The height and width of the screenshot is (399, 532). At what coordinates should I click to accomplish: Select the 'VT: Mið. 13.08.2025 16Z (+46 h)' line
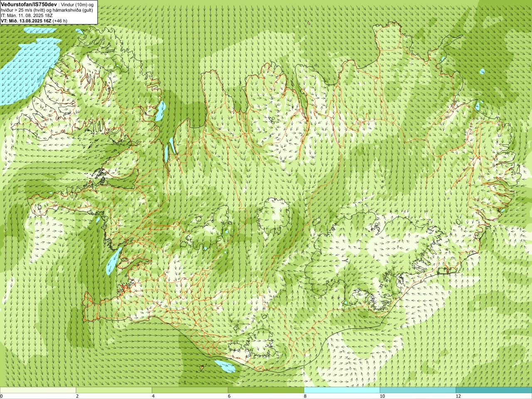click(34, 21)
